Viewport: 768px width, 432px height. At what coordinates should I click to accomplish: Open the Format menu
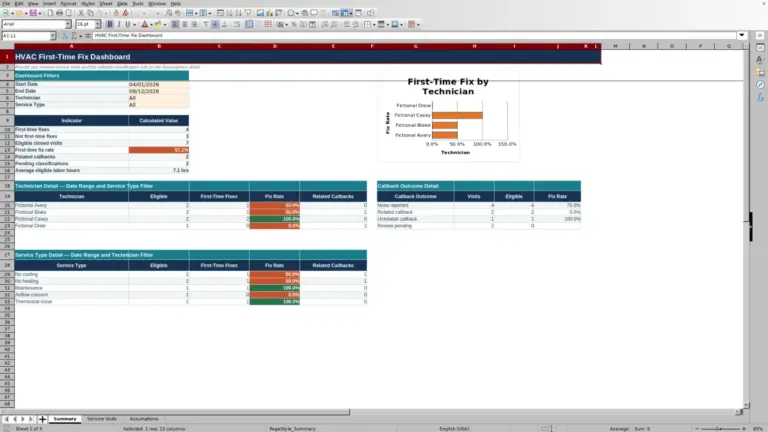[68, 3]
